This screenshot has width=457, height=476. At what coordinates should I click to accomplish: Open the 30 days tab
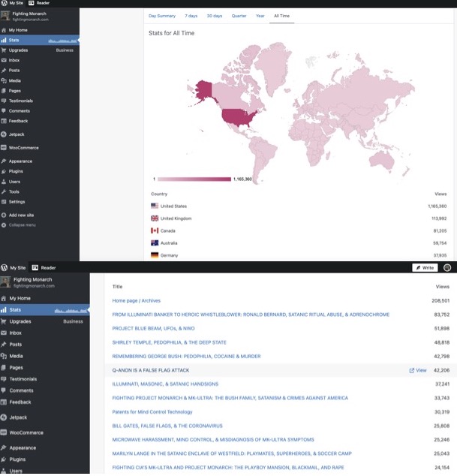click(215, 16)
